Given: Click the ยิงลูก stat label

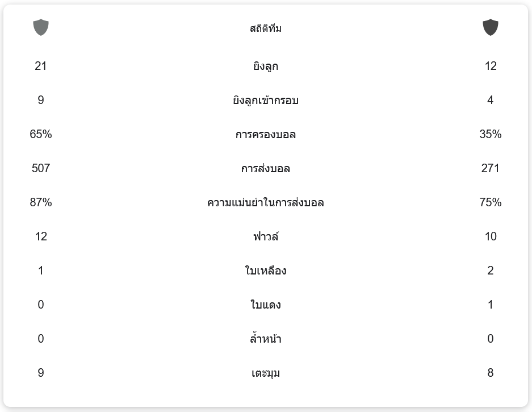Looking at the screenshot, I should tap(266, 66).
